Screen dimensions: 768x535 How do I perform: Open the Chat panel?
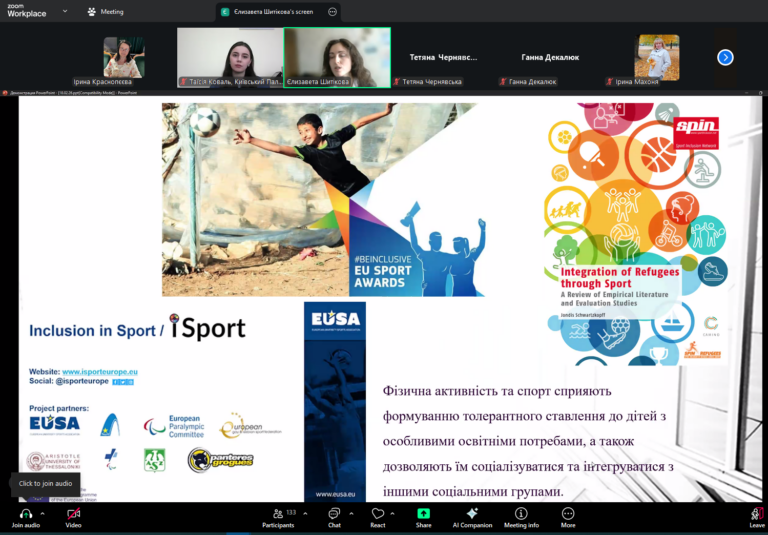[x=334, y=513]
